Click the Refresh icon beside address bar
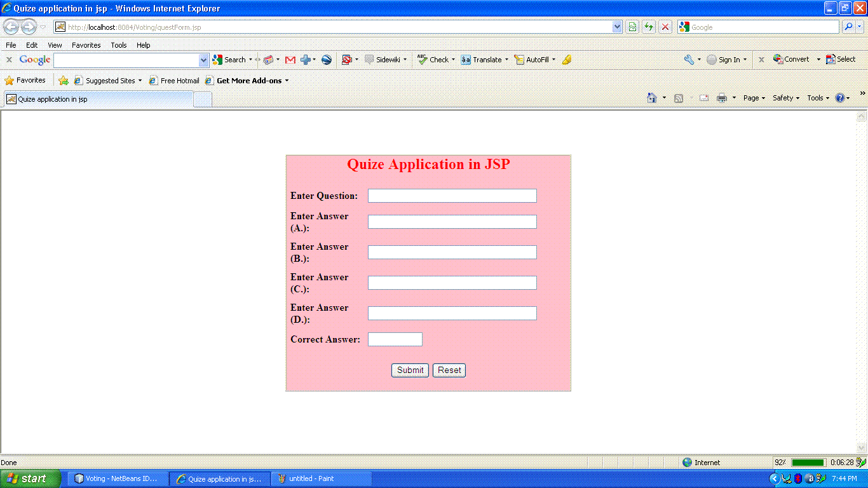This screenshot has width=868, height=488. click(649, 27)
